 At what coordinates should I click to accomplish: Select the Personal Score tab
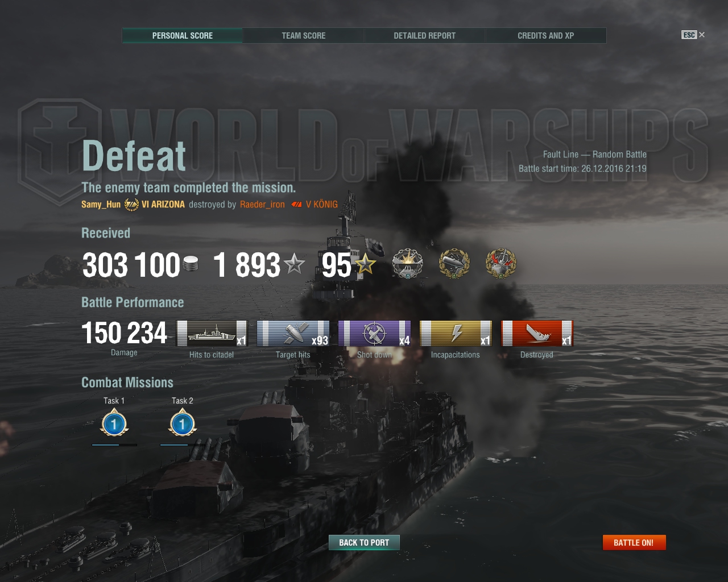coord(183,36)
